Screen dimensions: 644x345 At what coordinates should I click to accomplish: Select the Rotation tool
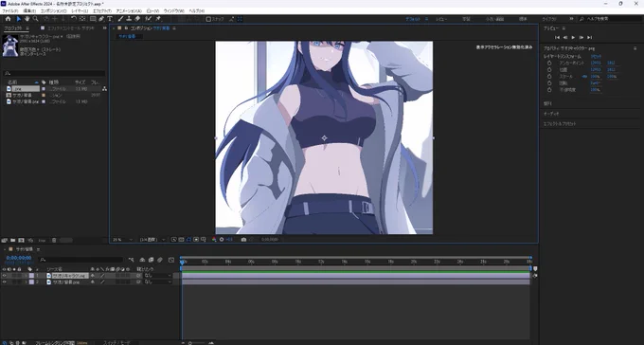click(x=74, y=19)
